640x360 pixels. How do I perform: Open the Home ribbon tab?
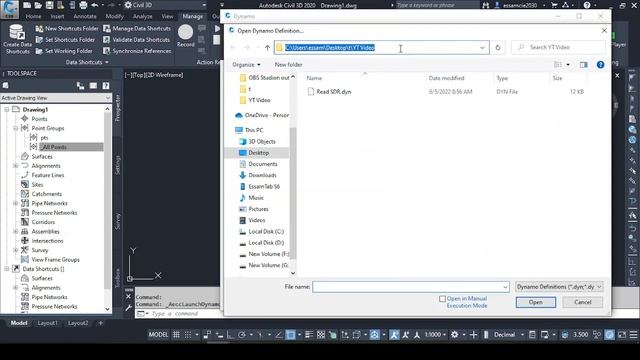pos(33,16)
